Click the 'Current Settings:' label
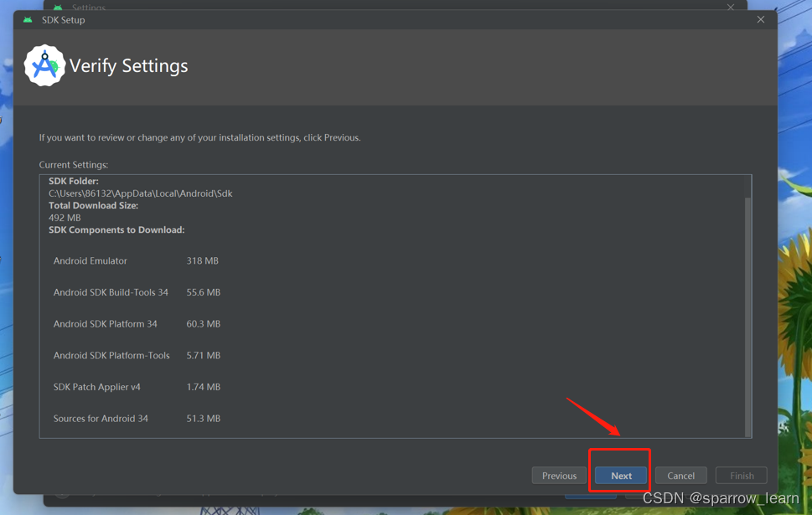 [x=74, y=165]
